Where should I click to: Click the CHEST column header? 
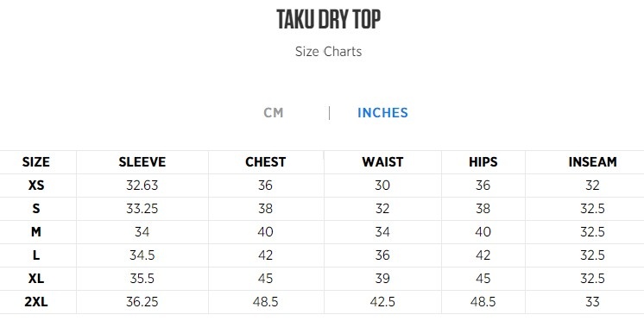[265, 162]
